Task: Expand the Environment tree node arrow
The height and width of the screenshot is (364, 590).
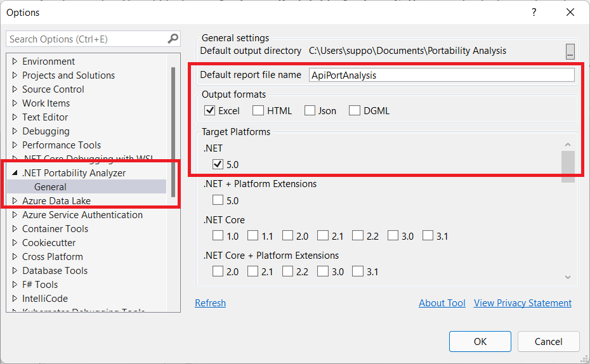Action: pyautogui.click(x=15, y=61)
